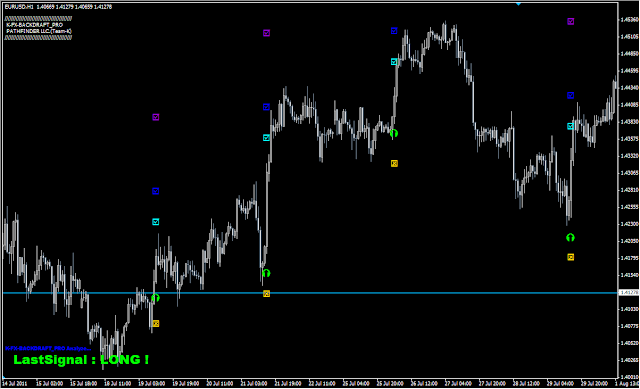The image size is (640, 389).
Task: Click the cyan checkmark box of the 21 Jul signal
Action: 266,138
